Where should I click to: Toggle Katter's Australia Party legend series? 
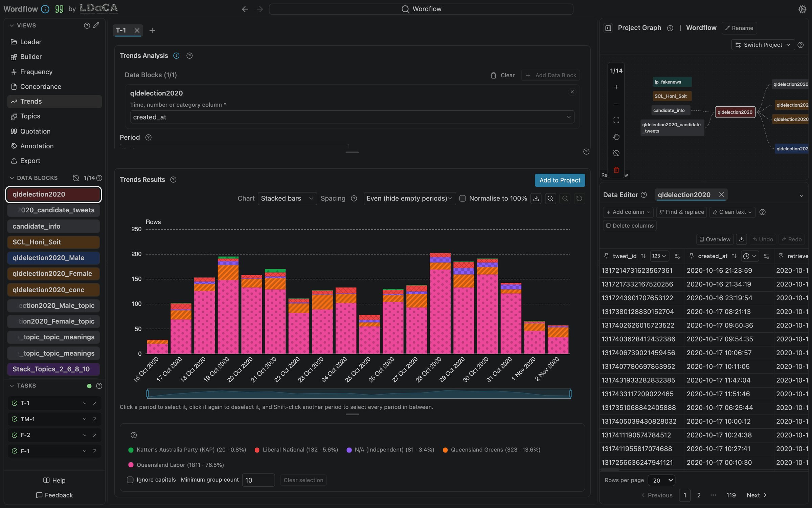(x=187, y=450)
